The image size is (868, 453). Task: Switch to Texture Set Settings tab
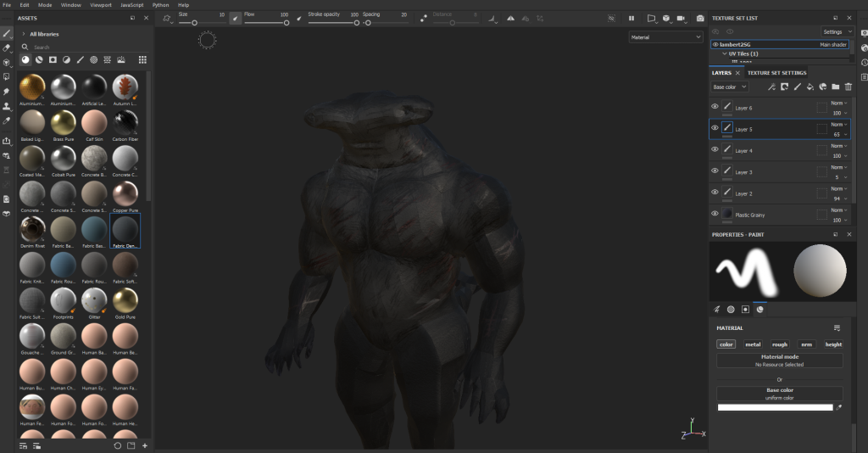click(x=776, y=73)
